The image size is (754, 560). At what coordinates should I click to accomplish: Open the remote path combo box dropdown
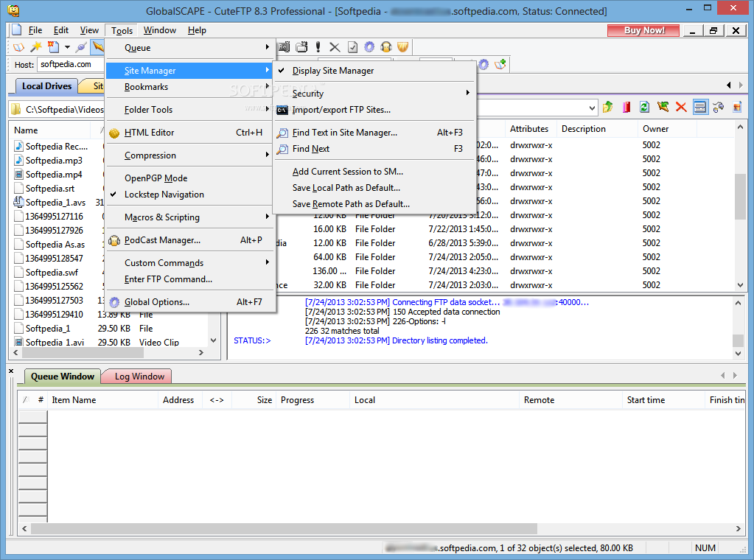point(592,108)
